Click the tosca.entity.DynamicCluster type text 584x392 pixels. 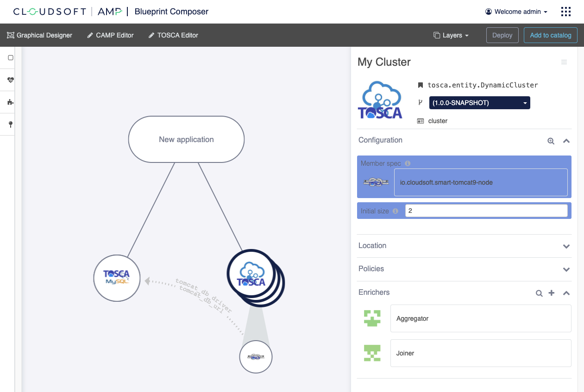click(x=483, y=85)
